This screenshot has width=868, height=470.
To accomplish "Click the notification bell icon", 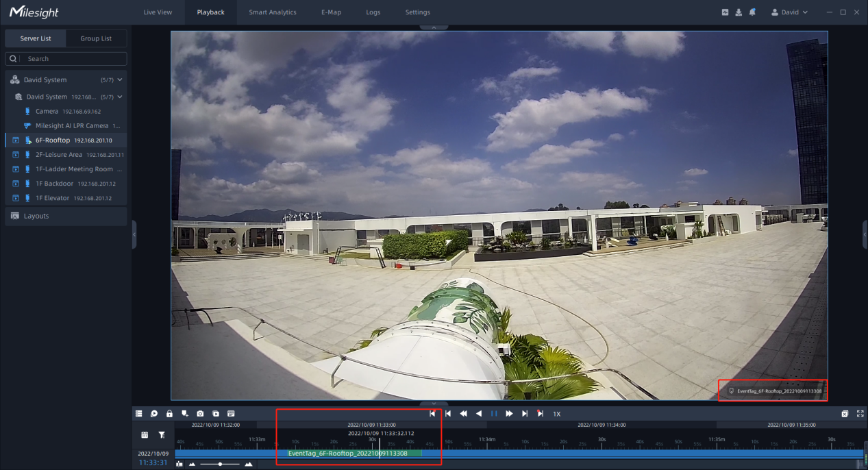I will 752,12.
